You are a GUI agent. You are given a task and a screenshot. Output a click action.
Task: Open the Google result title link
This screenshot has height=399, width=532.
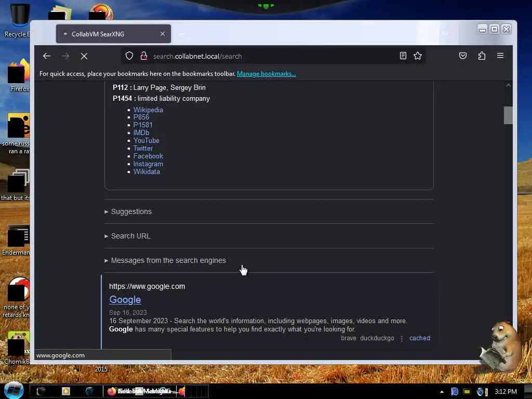[125, 300]
